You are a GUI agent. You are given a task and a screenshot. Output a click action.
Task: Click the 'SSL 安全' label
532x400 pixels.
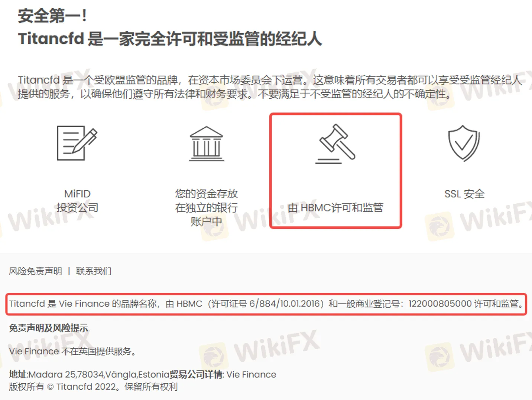[x=464, y=194]
